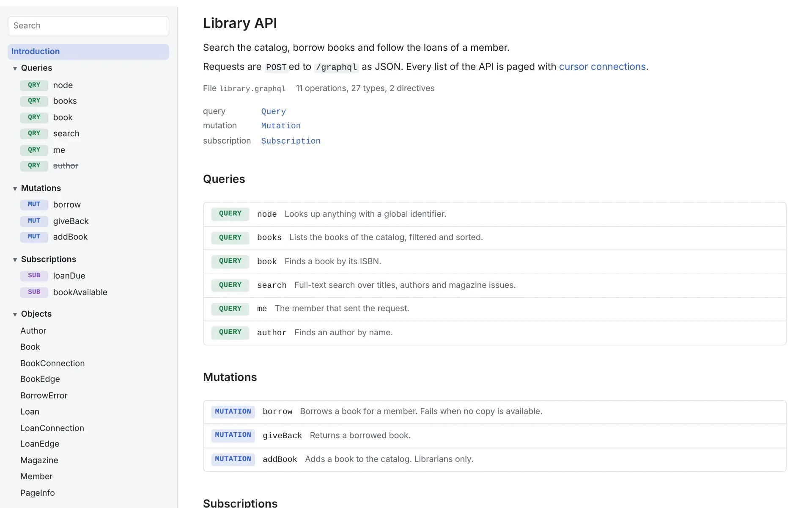The height and width of the screenshot is (508, 812).
Task: Open the search row in Queries table
Action: click(495, 285)
